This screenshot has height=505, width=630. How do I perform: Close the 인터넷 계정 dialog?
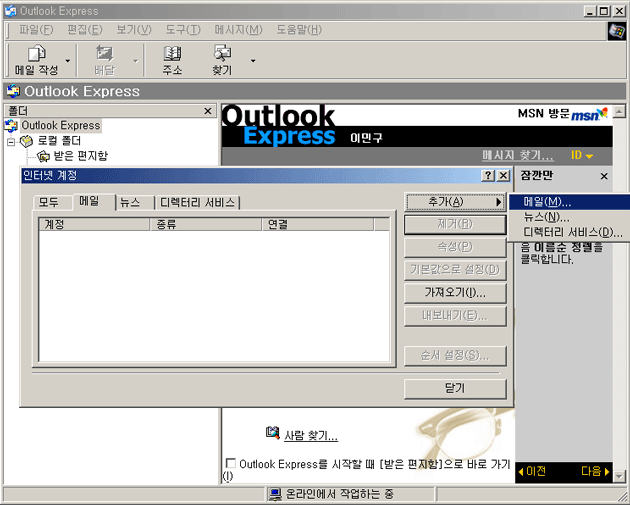[x=503, y=176]
